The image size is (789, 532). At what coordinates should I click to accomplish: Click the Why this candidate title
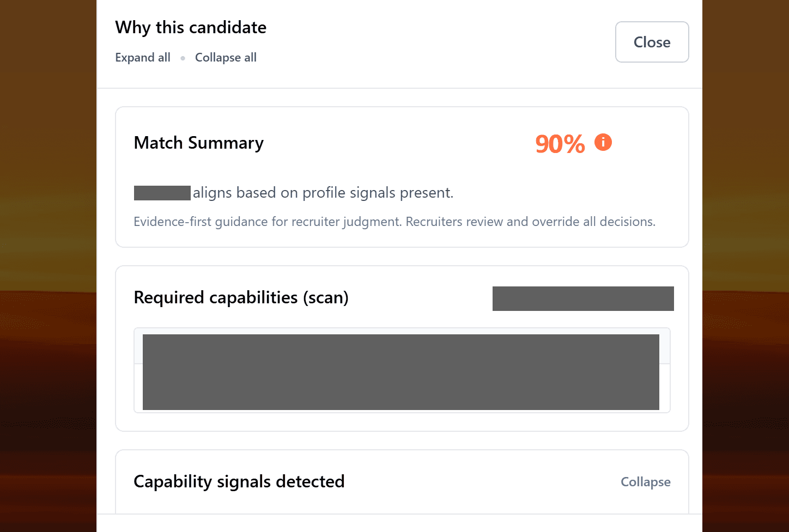pyautogui.click(x=190, y=27)
